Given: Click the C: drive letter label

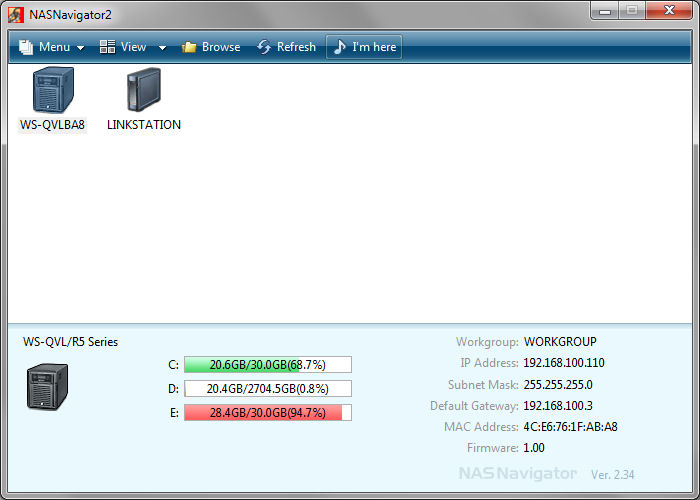Looking at the screenshot, I should point(173,365).
